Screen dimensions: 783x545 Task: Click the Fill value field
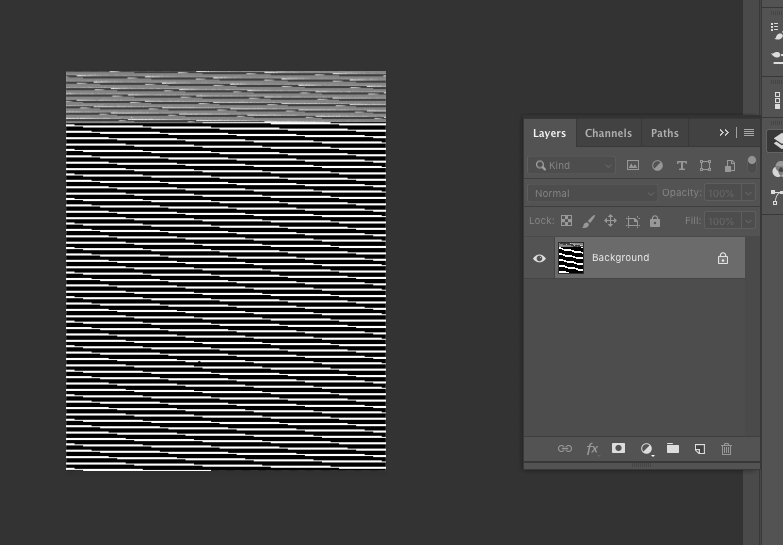point(722,221)
